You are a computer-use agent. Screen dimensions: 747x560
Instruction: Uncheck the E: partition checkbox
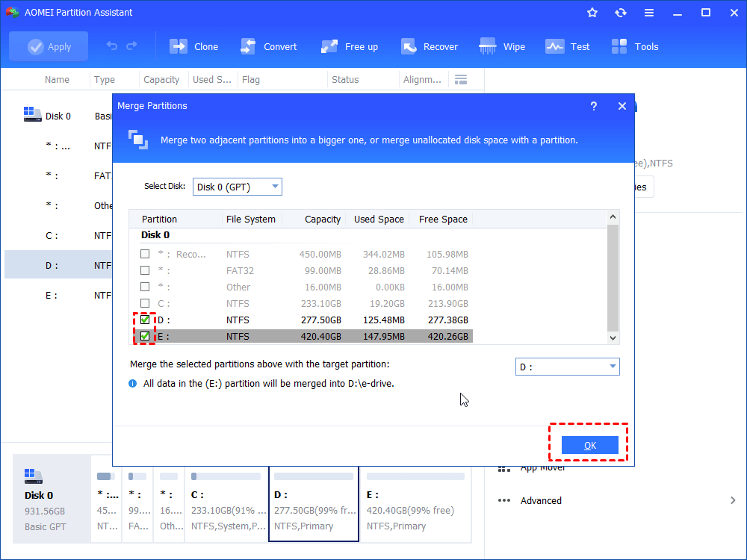point(145,336)
